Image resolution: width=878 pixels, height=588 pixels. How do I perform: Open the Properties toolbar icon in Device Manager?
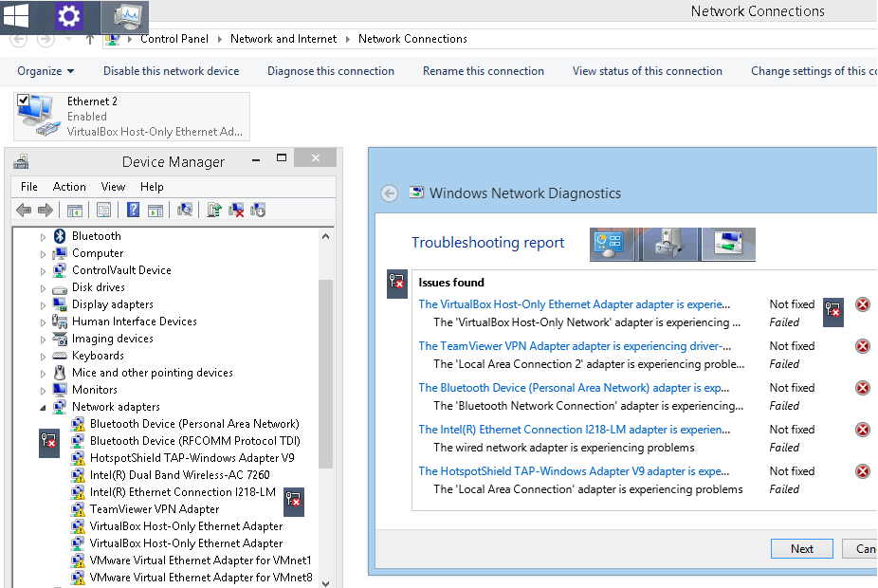pyautogui.click(x=103, y=210)
